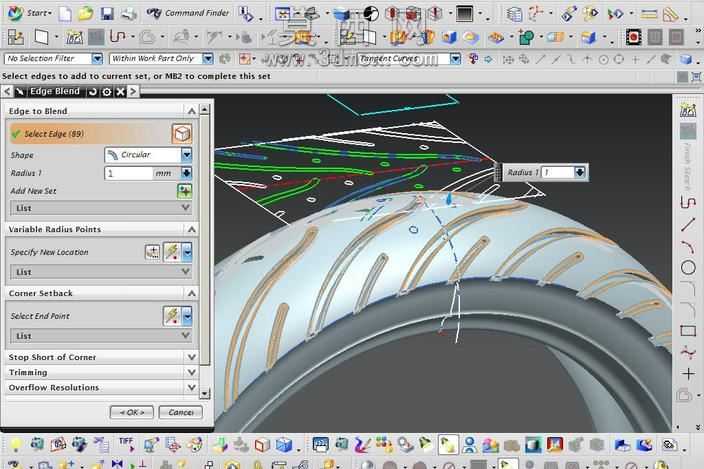Open the Radius 1 mm options arrow
Screen dimensions: 704x469
click(x=186, y=173)
